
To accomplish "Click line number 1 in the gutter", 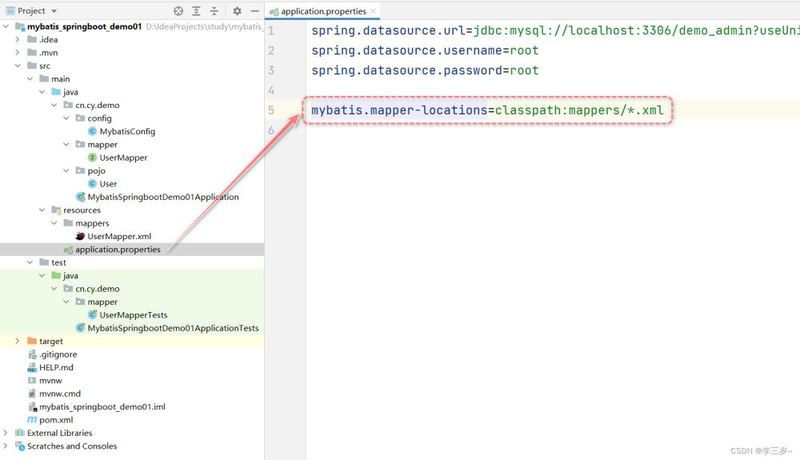I will pos(271,31).
